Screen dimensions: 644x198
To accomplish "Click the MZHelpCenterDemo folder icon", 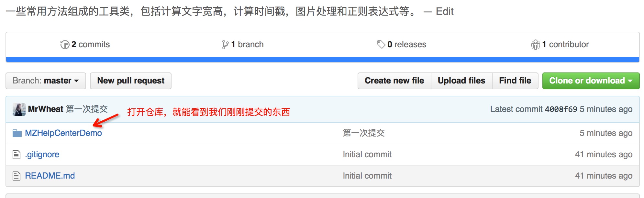I will 17,133.
